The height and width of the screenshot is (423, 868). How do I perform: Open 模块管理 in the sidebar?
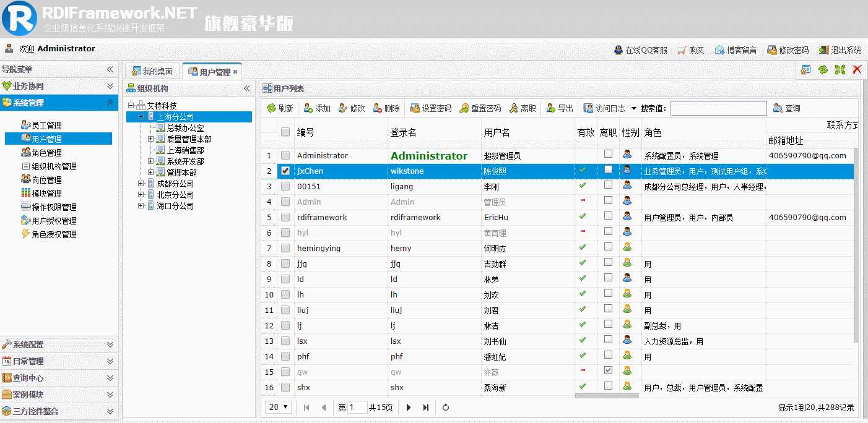point(41,194)
